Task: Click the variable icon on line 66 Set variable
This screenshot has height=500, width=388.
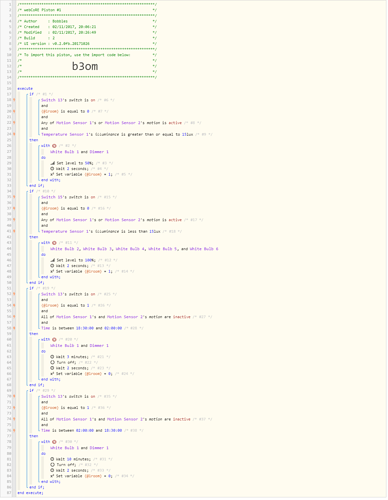Action: point(52,374)
